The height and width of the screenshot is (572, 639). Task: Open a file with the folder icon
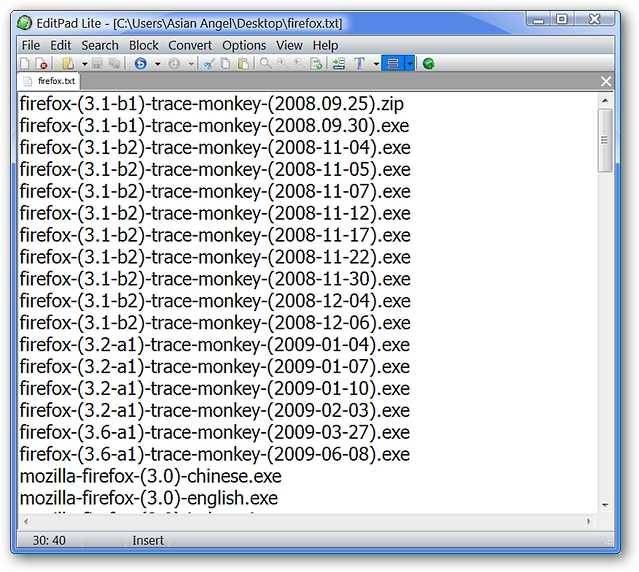click(x=68, y=64)
